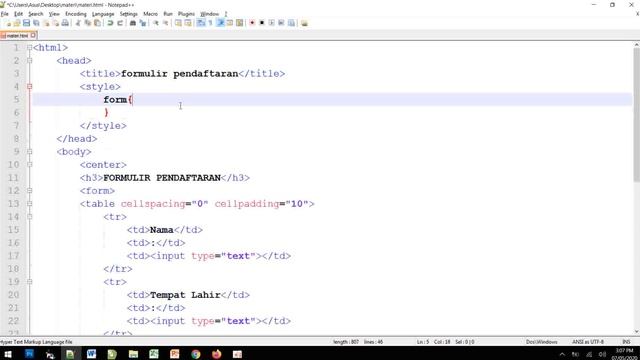The image size is (640, 360).
Task: Open the Plugins menu
Action: tap(186, 14)
